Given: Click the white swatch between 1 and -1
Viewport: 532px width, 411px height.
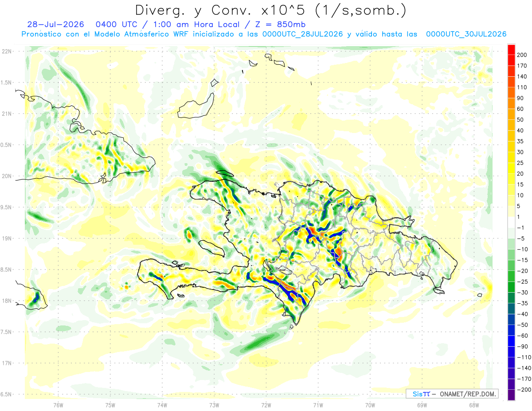Looking at the screenshot, I should tap(511, 222).
